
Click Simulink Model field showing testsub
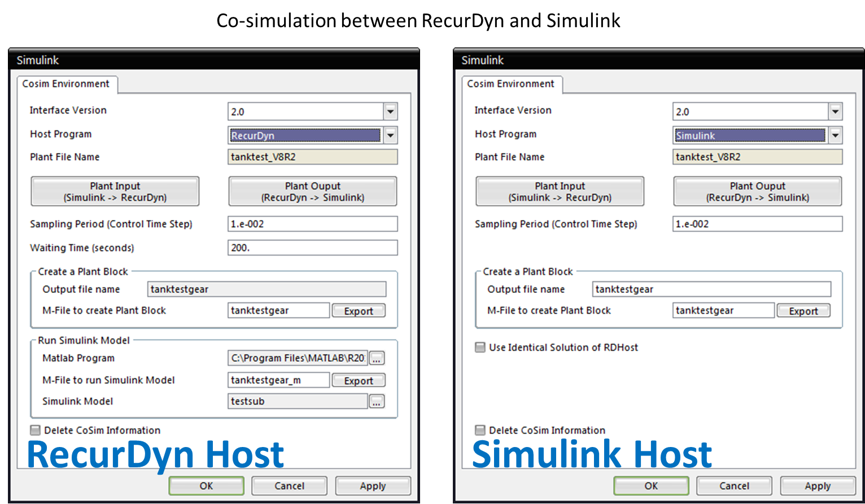[x=298, y=401]
